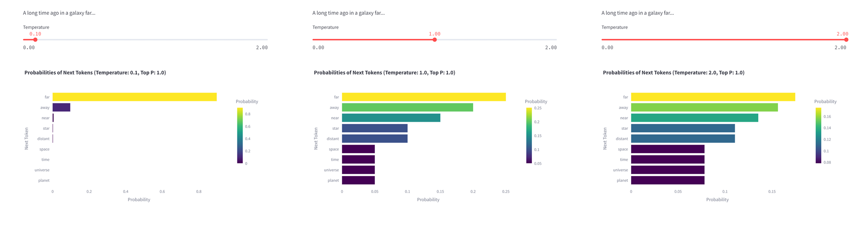Click the Probability color scale in Temperature 2.0 chart
The width and height of the screenshot is (868, 225).
[818, 135]
